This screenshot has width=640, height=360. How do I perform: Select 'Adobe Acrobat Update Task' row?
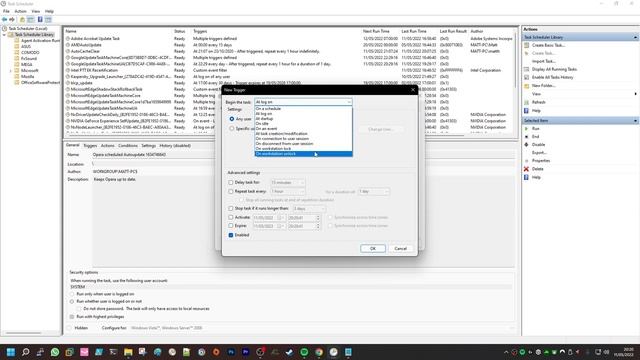click(289, 39)
